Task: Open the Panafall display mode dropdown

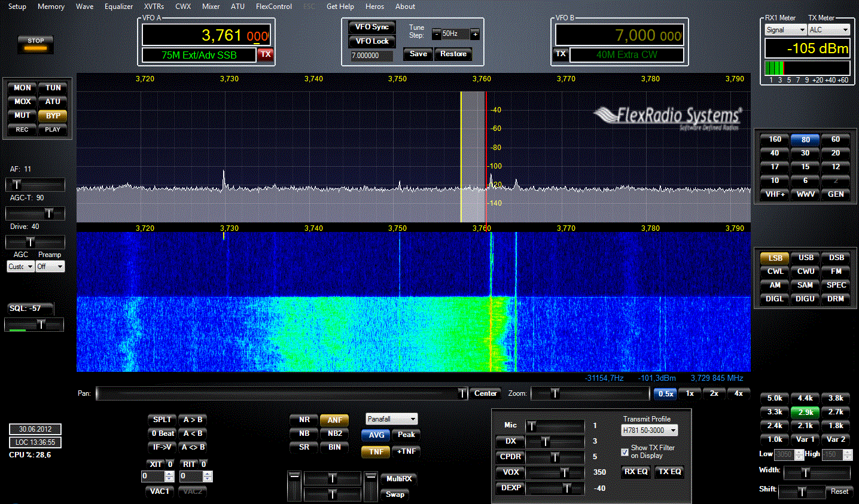Action: coord(391,419)
